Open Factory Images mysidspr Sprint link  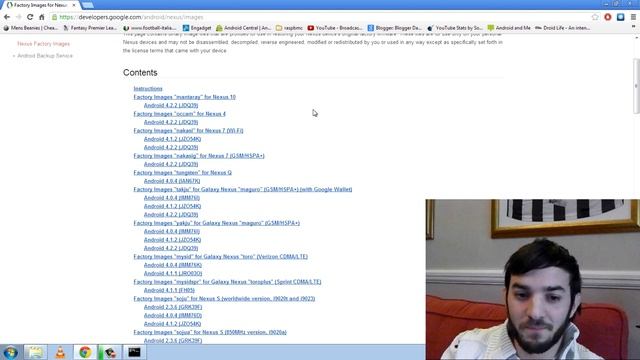[x=227, y=282]
